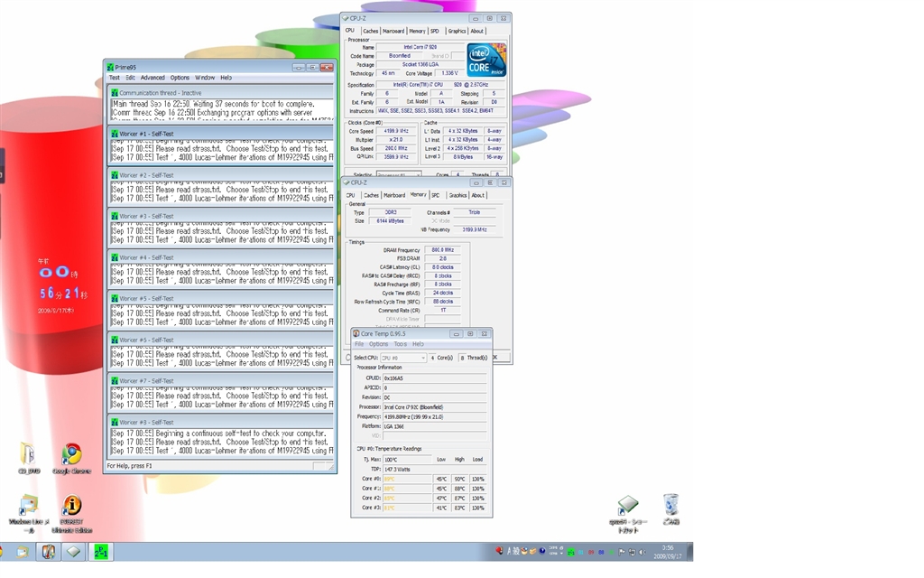
Task: Click the Core Temp title bar icon
Action: click(x=356, y=334)
